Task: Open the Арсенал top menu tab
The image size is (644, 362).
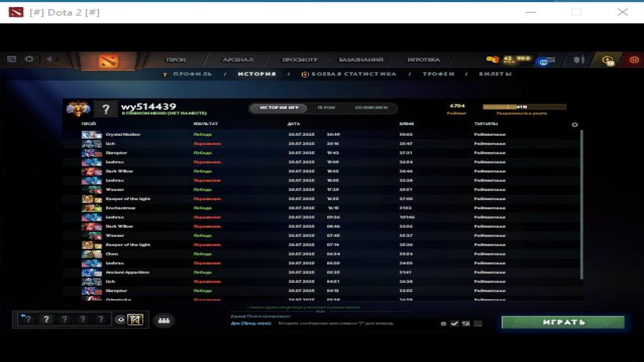Action: pyautogui.click(x=238, y=59)
